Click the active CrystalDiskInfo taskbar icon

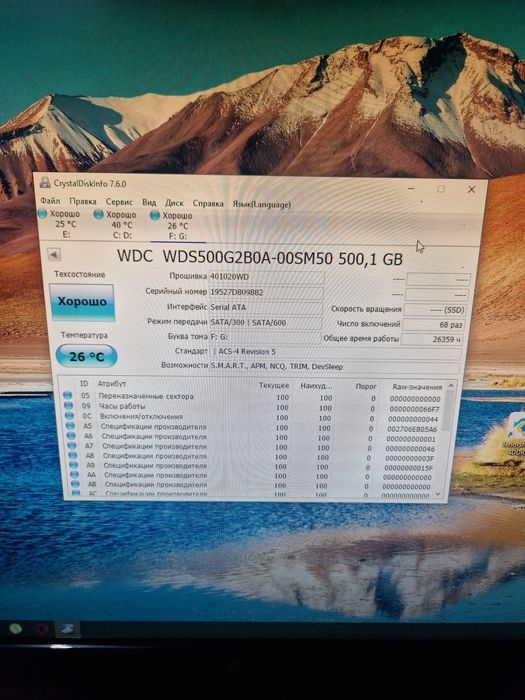tap(67, 629)
